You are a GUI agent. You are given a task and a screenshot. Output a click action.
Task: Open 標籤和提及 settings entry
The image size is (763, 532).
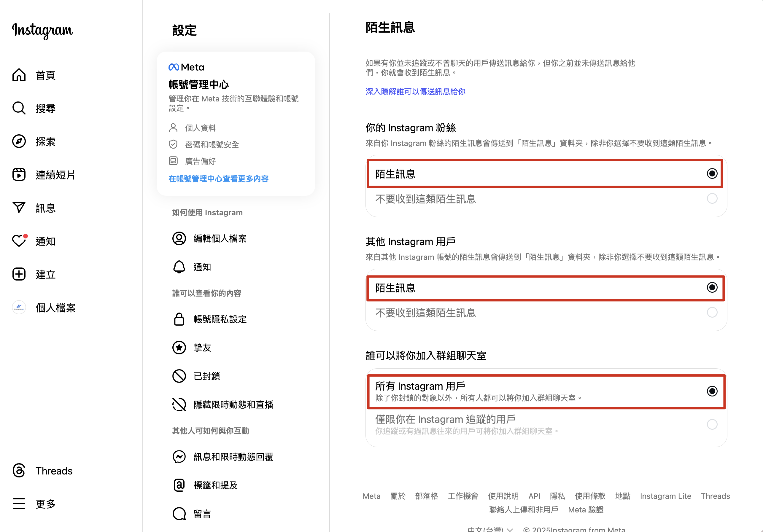[215, 485]
